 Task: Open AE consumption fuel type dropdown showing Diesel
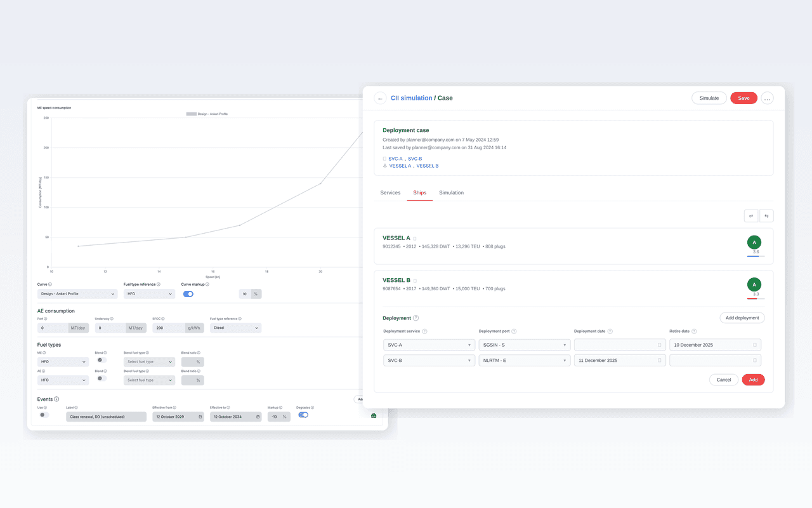[235, 328]
